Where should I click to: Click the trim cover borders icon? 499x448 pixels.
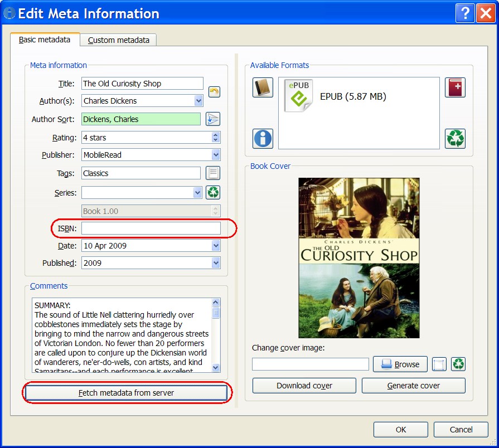439,364
